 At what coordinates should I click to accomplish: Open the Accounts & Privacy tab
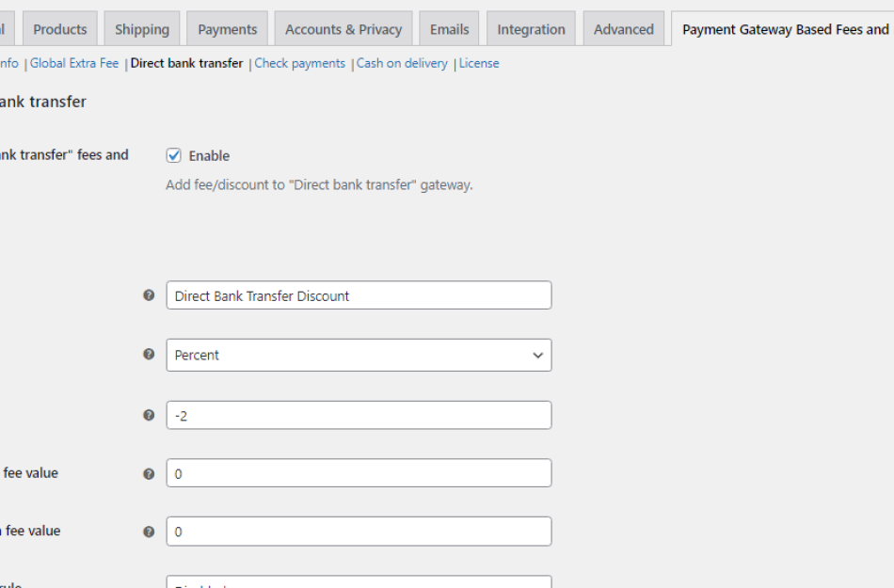tap(343, 28)
